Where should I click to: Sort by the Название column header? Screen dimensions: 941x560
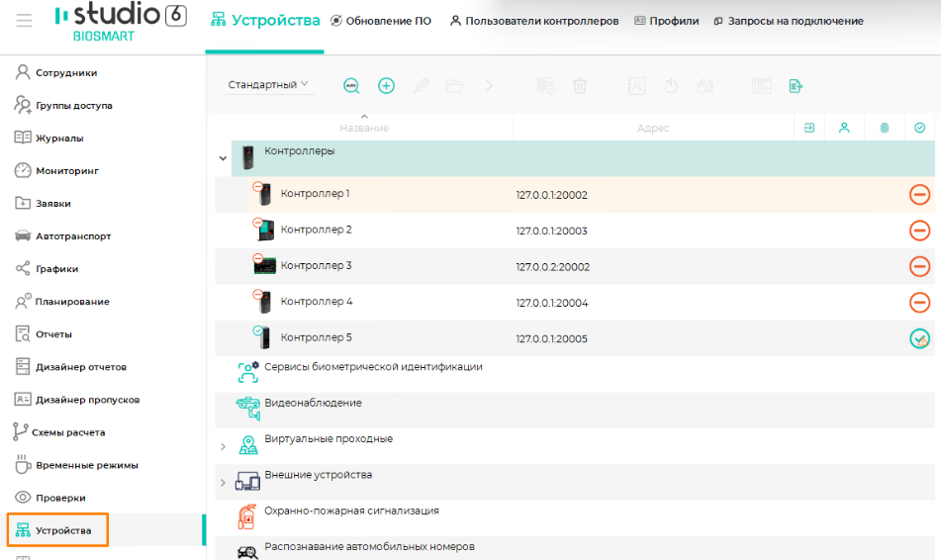pyautogui.click(x=364, y=128)
